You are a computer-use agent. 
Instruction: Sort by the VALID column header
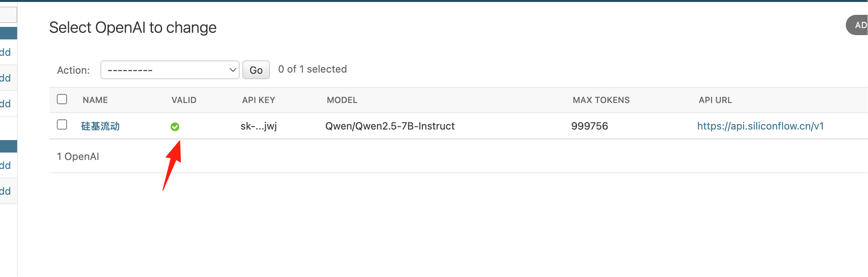click(184, 100)
